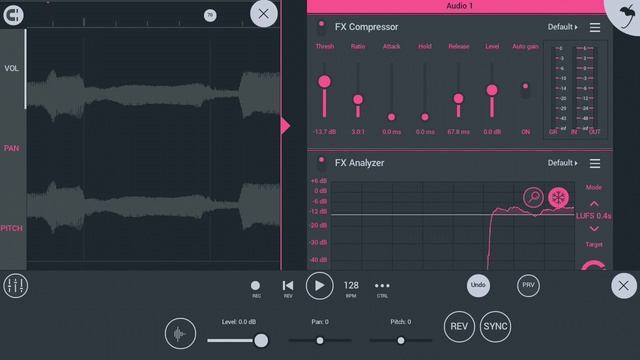Viewport: 640px width, 360px height.
Task: Toggle the FX Analyzer power switch
Action: point(322,163)
